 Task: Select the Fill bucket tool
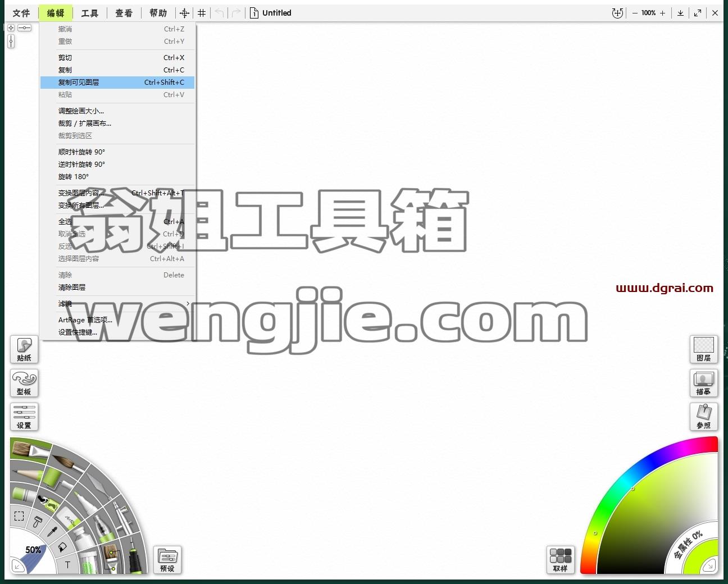click(x=62, y=547)
